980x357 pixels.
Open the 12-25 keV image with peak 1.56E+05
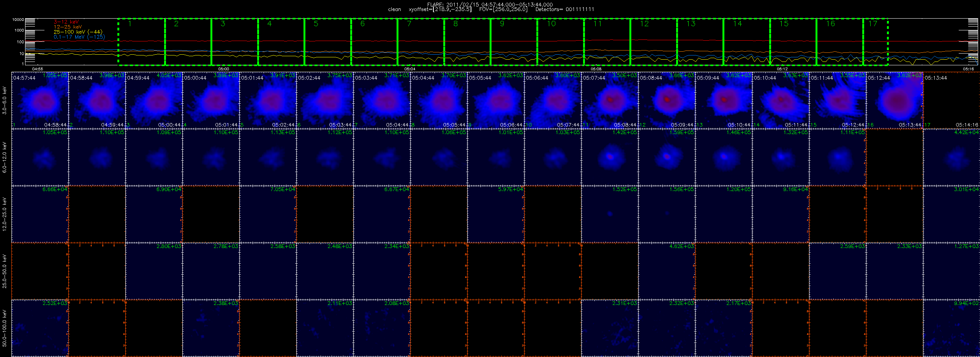pyautogui.click(x=667, y=214)
